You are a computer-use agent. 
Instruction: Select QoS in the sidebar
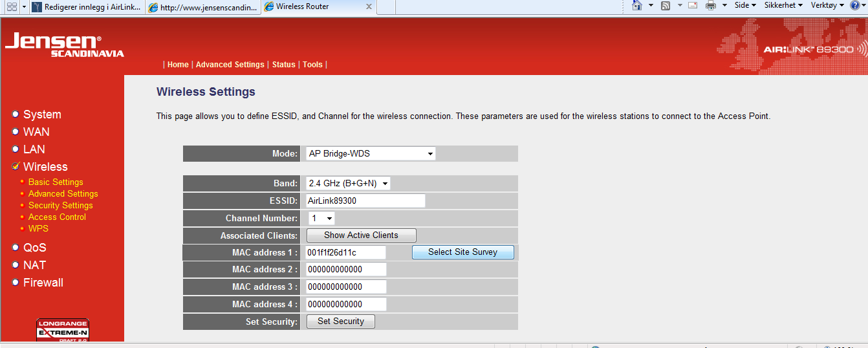point(34,248)
